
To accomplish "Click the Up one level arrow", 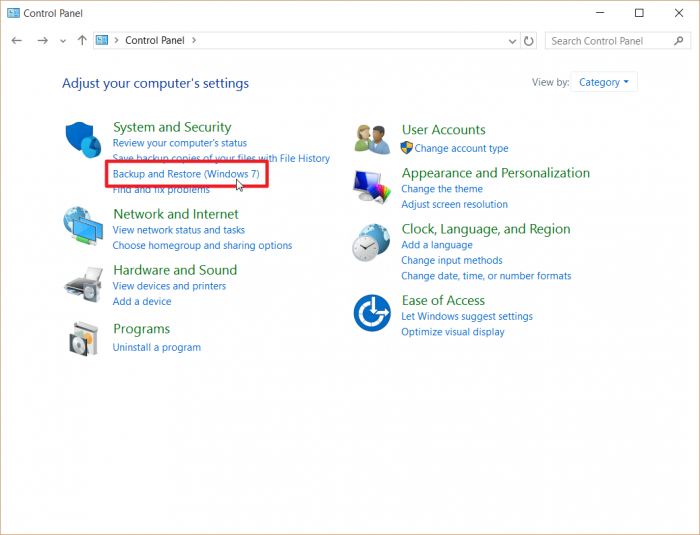I will point(82,41).
